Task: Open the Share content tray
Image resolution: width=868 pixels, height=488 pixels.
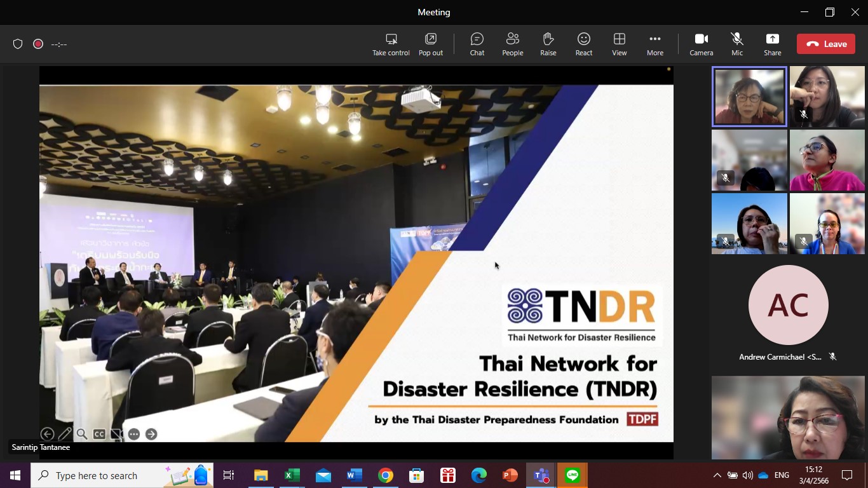Action: click(x=773, y=44)
